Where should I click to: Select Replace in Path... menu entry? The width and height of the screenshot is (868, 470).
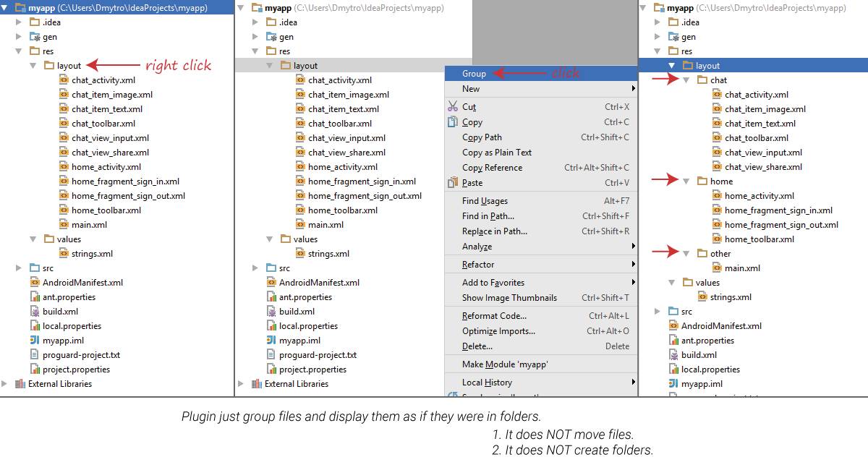pos(540,231)
